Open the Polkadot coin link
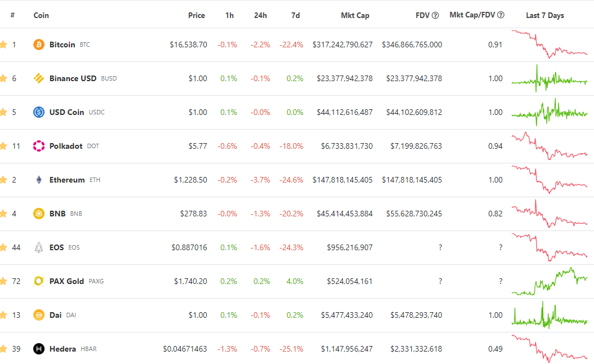The image size is (594, 364). click(66, 146)
